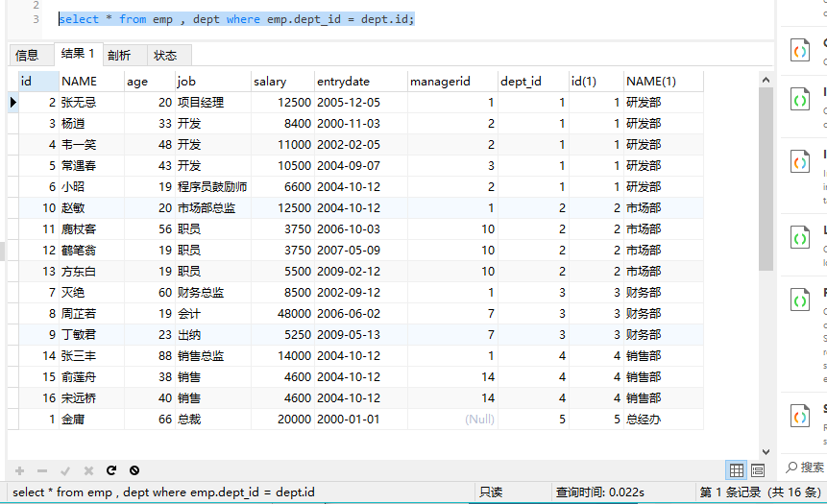Click the job cell 销售总监

coord(213,356)
